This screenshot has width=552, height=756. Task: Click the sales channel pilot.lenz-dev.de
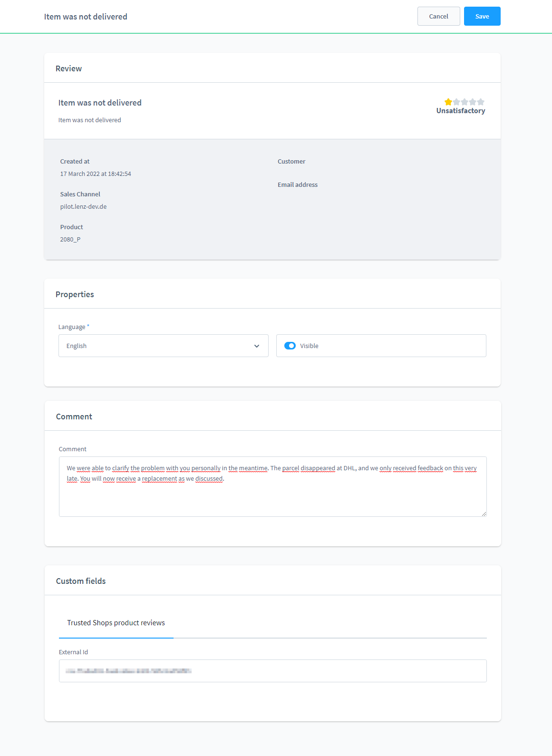click(83, 206)
